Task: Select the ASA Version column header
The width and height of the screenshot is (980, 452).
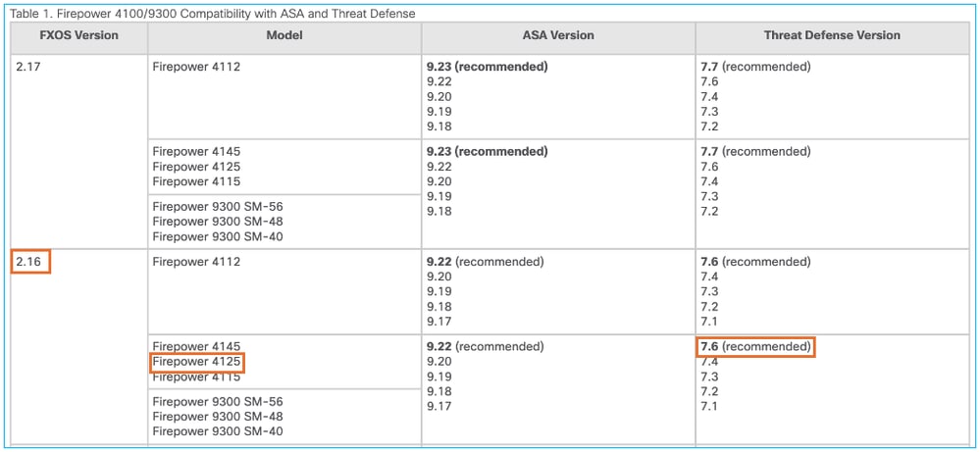Action: click(x=557, y=35)
